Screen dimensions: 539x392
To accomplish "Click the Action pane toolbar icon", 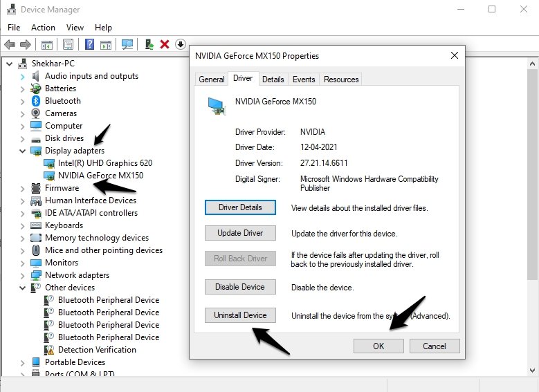I will 106,45.
